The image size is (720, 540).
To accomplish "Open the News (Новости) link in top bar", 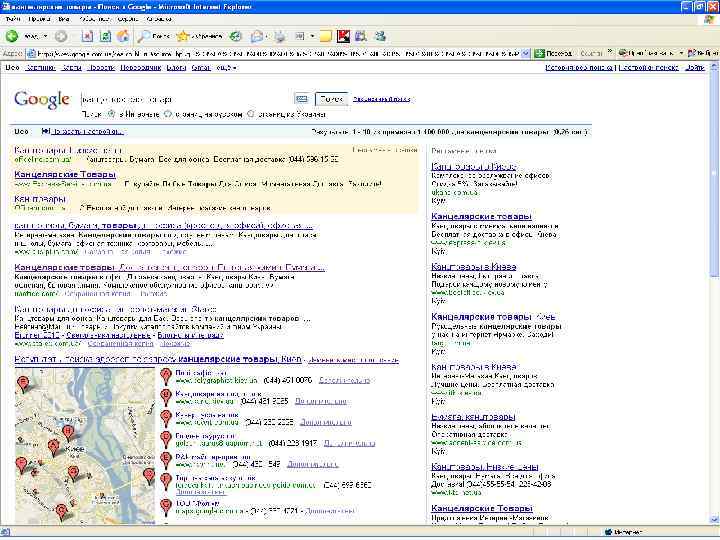I will 101,68.
